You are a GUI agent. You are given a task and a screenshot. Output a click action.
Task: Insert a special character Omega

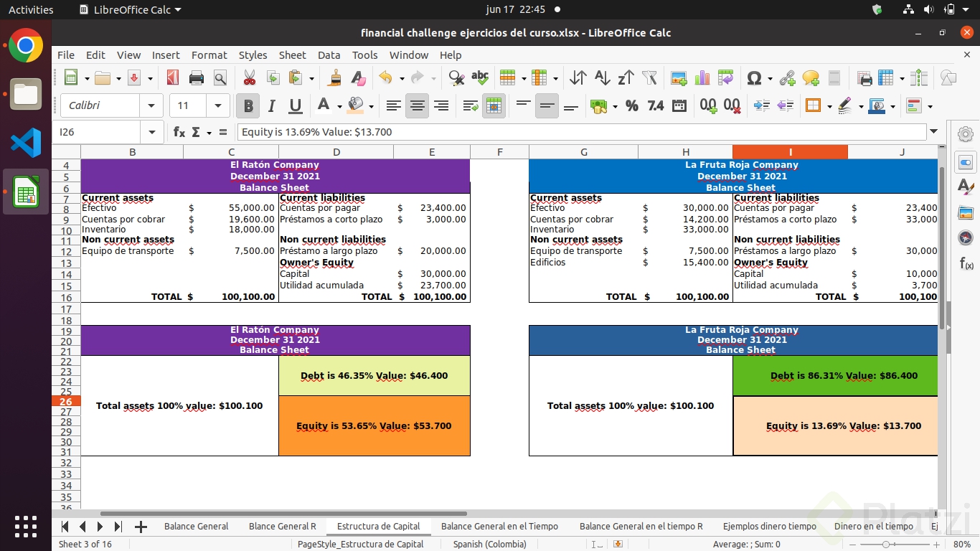click(x=753, y=77)
